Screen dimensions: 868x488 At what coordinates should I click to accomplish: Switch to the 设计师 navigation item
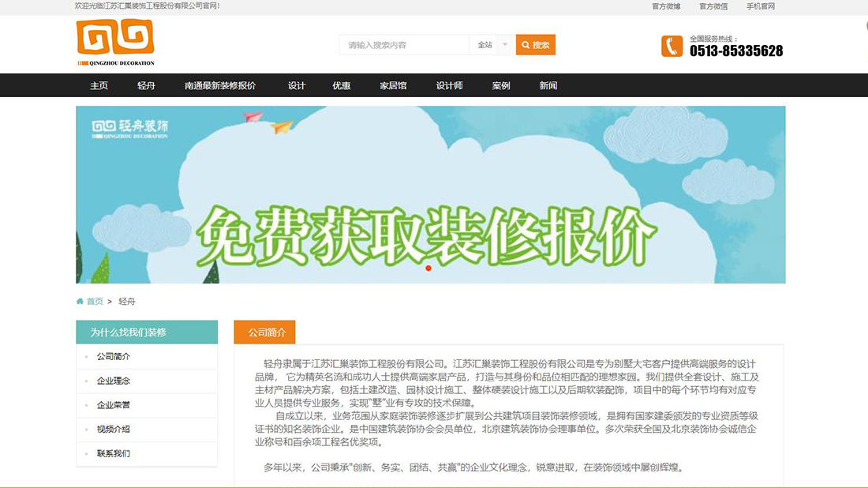[x=449, y=84]
